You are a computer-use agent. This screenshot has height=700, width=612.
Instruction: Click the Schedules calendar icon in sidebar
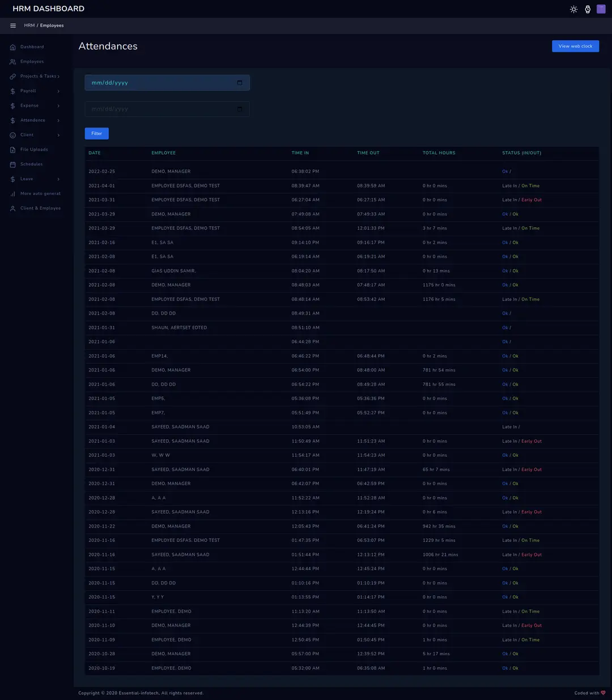13,164
